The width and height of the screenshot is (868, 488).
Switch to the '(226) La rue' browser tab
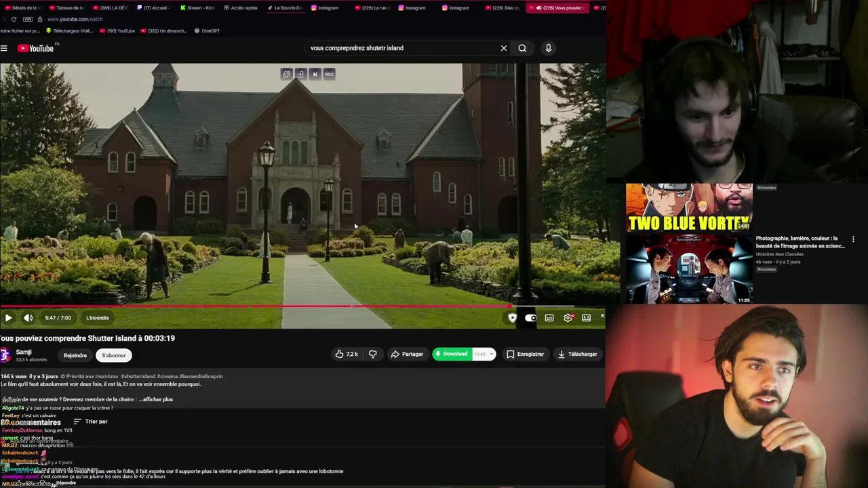[372, 7]
